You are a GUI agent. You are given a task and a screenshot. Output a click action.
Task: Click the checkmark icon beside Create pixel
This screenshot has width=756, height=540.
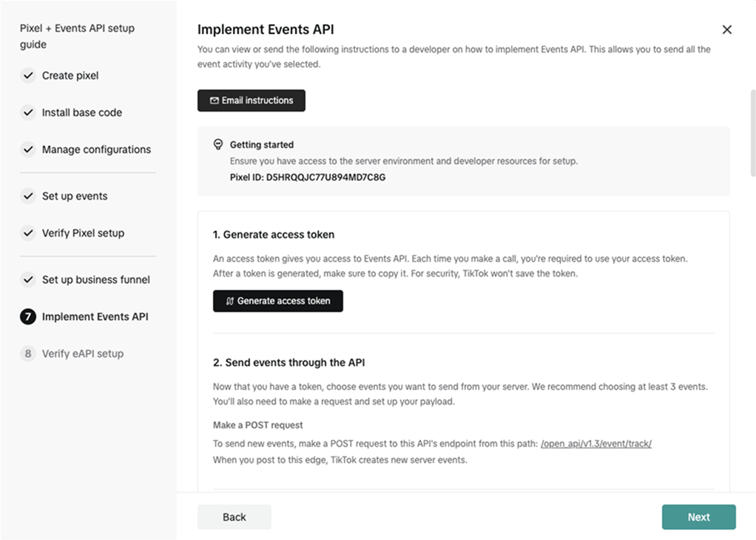click(28, 75)
